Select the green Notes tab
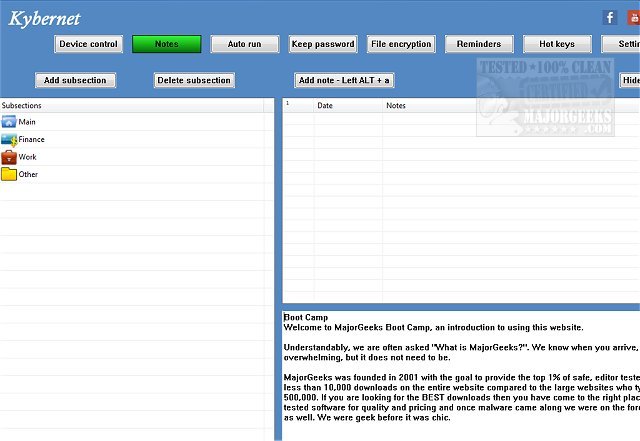The width and height of the screenshot is (640, 441). click(x=167, y=44)
